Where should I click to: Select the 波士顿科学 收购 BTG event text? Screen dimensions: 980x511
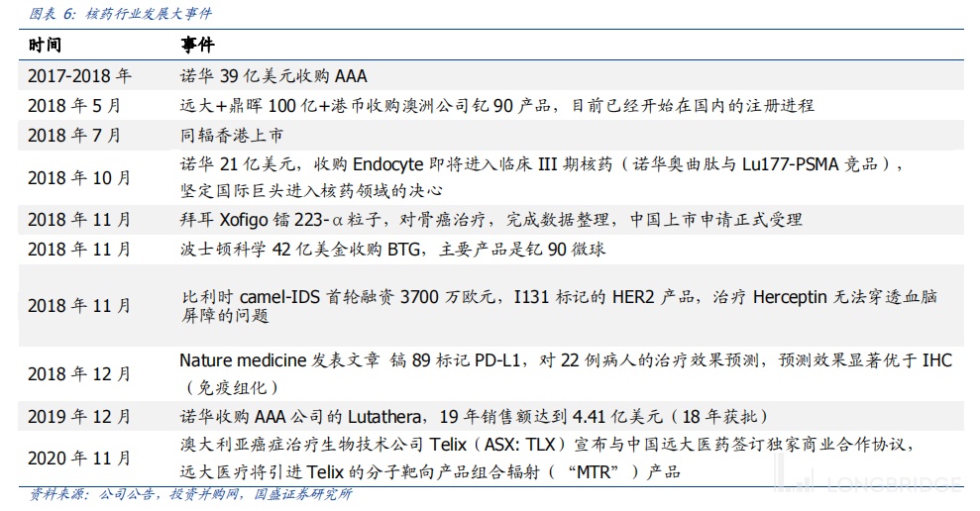(392, 250)
